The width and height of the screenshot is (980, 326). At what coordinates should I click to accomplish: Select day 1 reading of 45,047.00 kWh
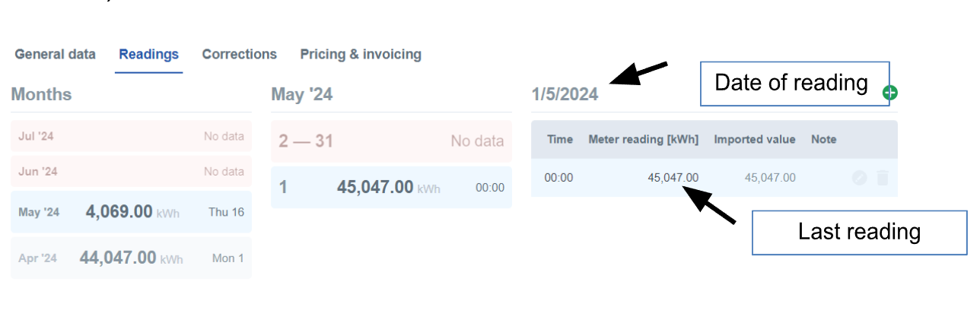pos(391,188)
